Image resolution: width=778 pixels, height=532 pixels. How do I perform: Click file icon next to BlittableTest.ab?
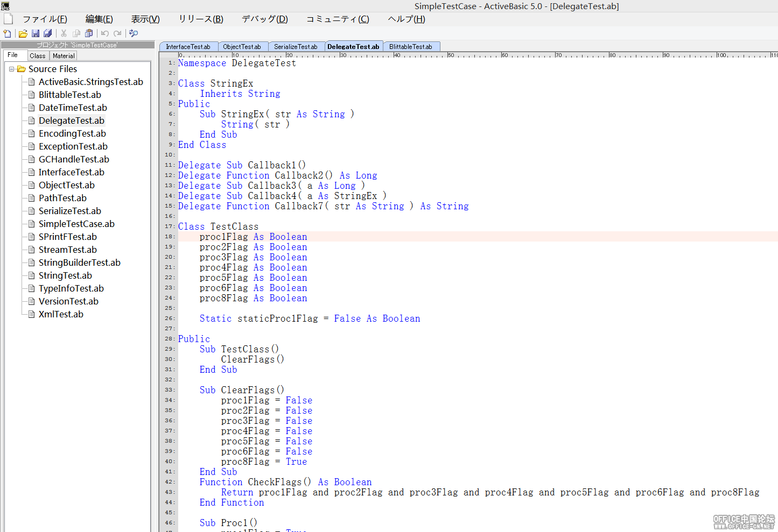[x=32, y=95]
